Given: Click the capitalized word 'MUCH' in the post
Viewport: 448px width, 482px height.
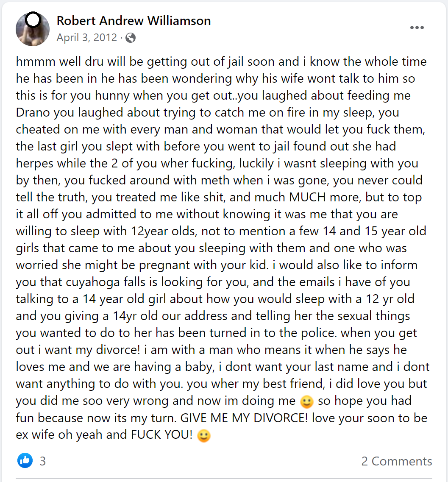Looking at the screenshot, I should click(x=307, y=198).
